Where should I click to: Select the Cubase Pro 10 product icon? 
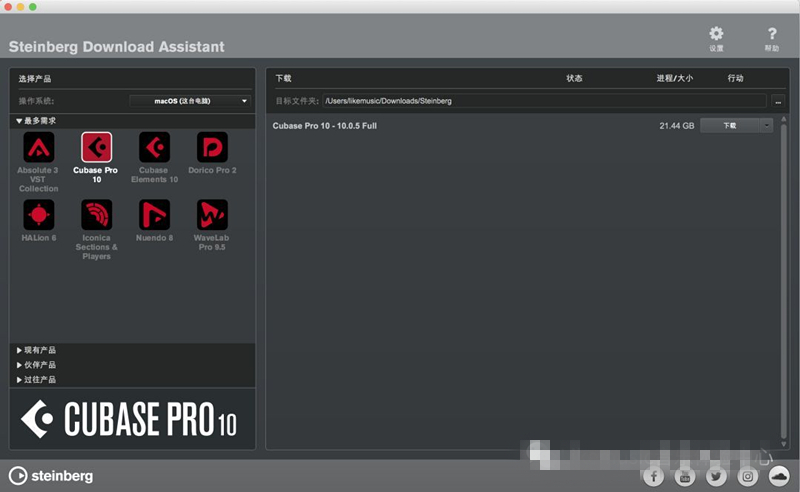pos(96,147)
